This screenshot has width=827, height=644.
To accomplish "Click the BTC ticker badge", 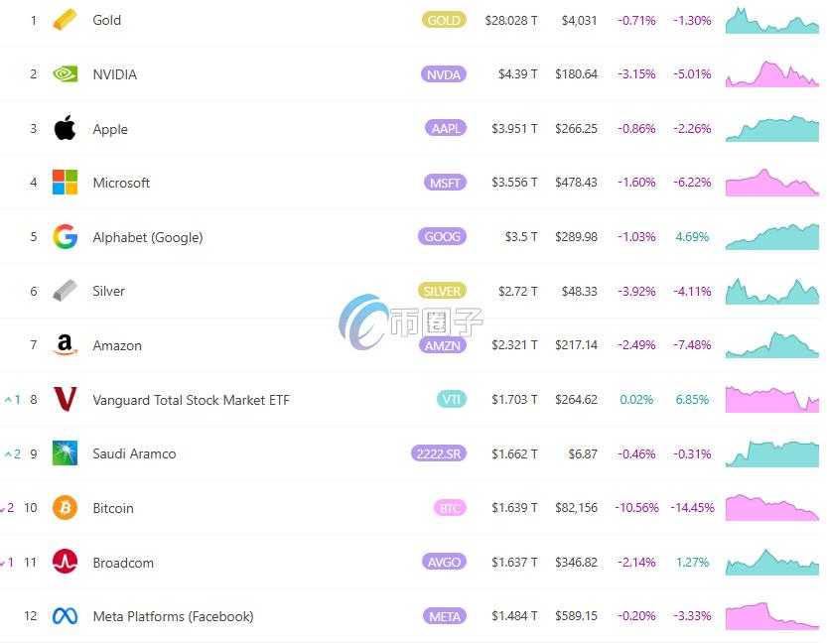I will point(450,508).
